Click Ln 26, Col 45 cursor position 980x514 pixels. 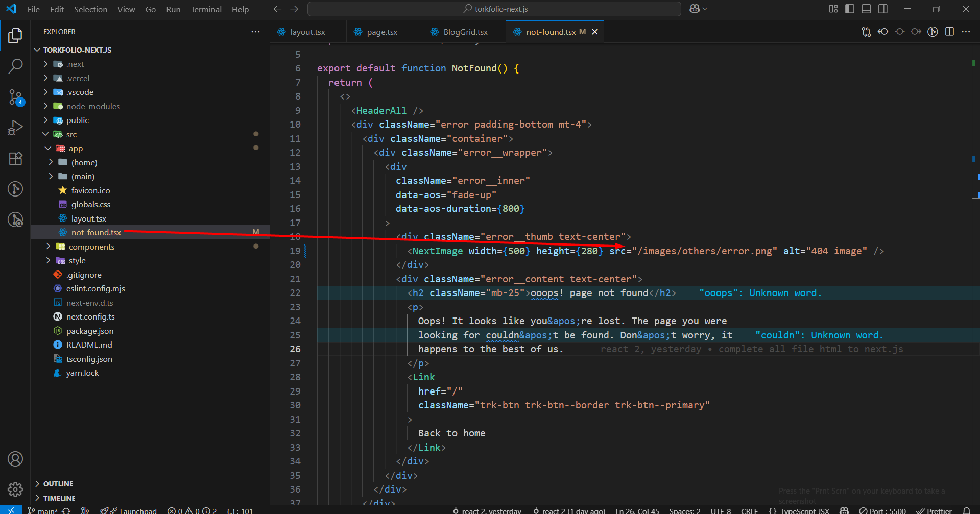[x=637, y=510]
